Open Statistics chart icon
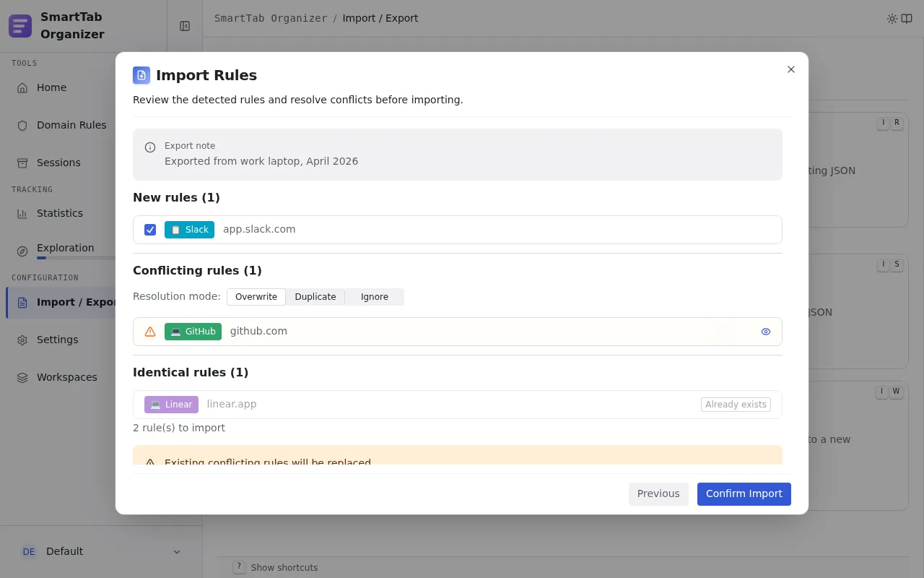This screenshot has height=578, width=924. point(22,214)
